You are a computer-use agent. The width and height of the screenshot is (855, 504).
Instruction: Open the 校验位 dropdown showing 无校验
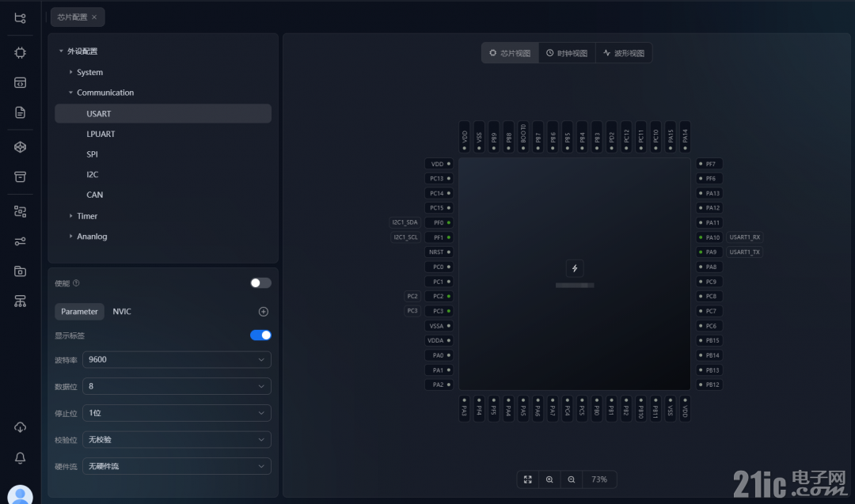pos(177,440)
